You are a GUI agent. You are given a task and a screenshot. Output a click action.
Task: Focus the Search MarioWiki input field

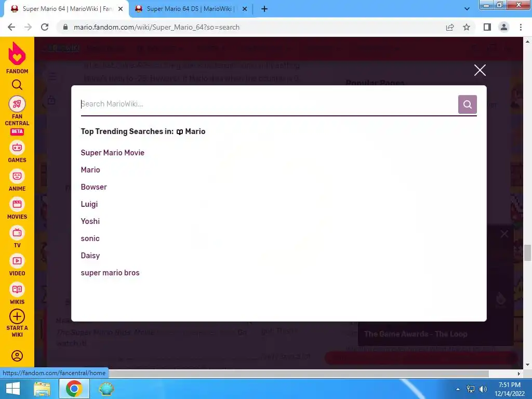coord(269,104)
